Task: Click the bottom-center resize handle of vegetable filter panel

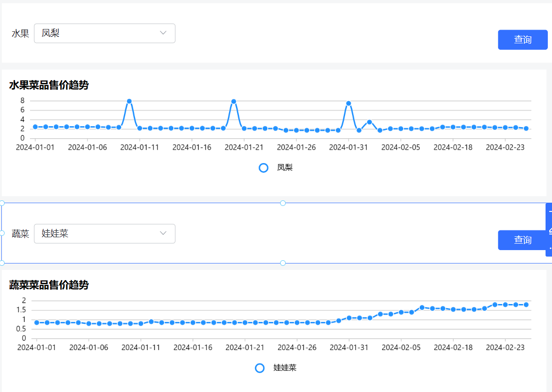Action: [283, 263]
